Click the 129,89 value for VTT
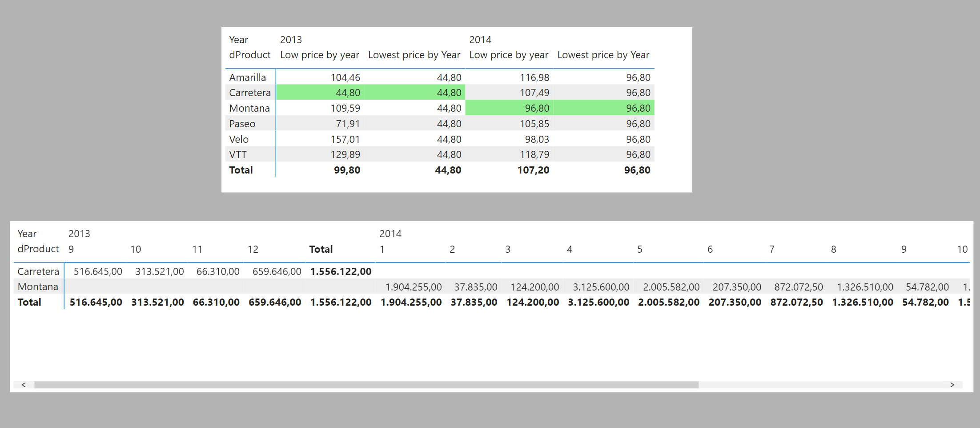The image size is (980, 428). point(345,154)
